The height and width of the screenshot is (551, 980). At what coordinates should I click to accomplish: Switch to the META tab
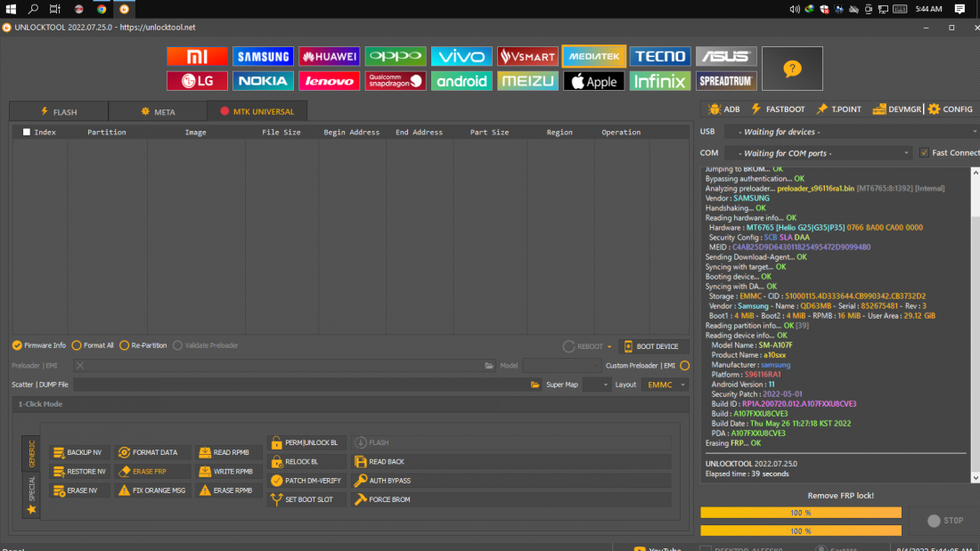pos(158,112)
